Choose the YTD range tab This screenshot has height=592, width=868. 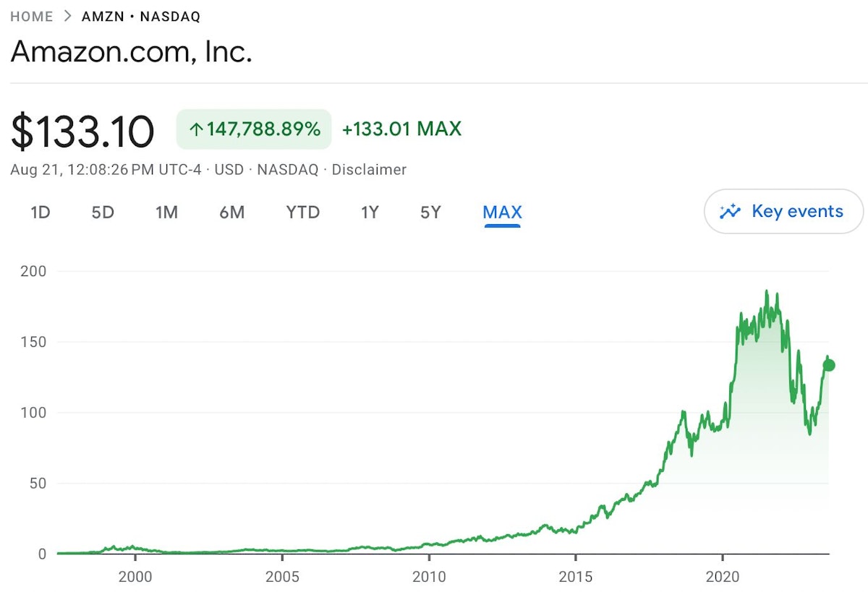point(302,213)
